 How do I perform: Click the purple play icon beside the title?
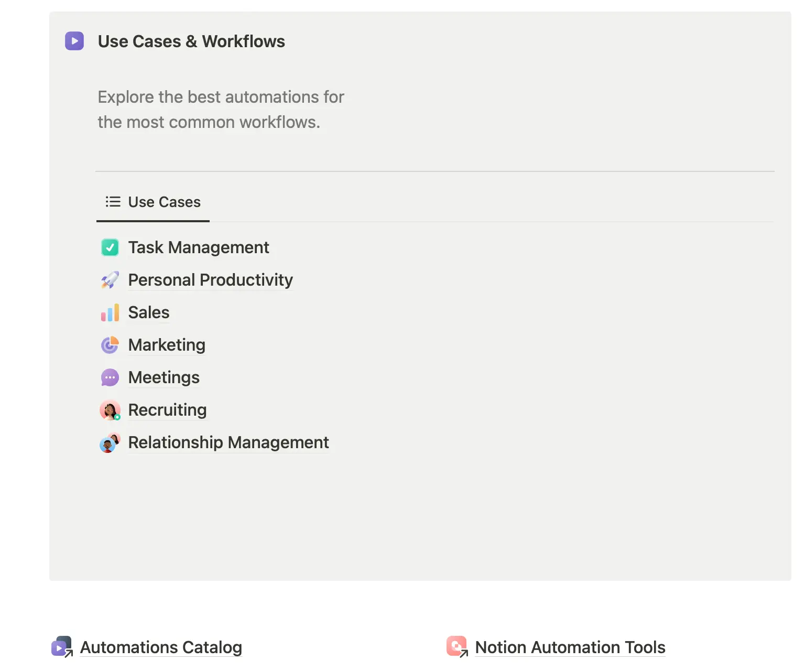(73, 41)
